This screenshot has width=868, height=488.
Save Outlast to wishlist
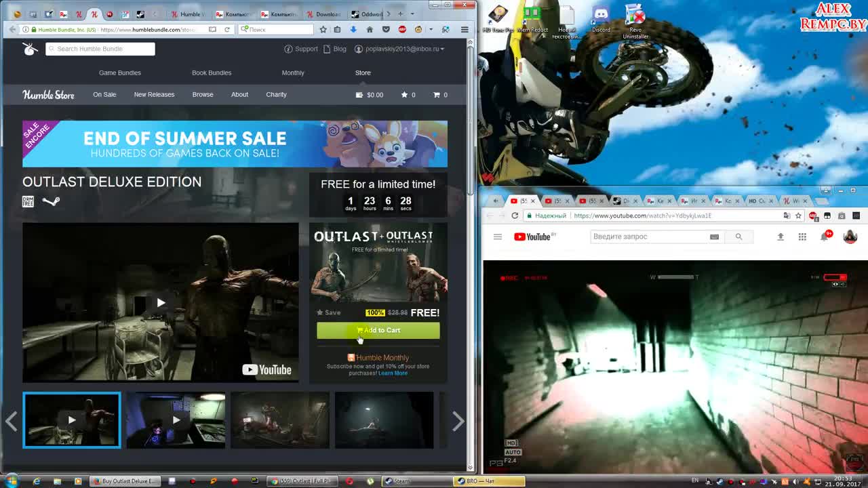[x=328, y=312]
